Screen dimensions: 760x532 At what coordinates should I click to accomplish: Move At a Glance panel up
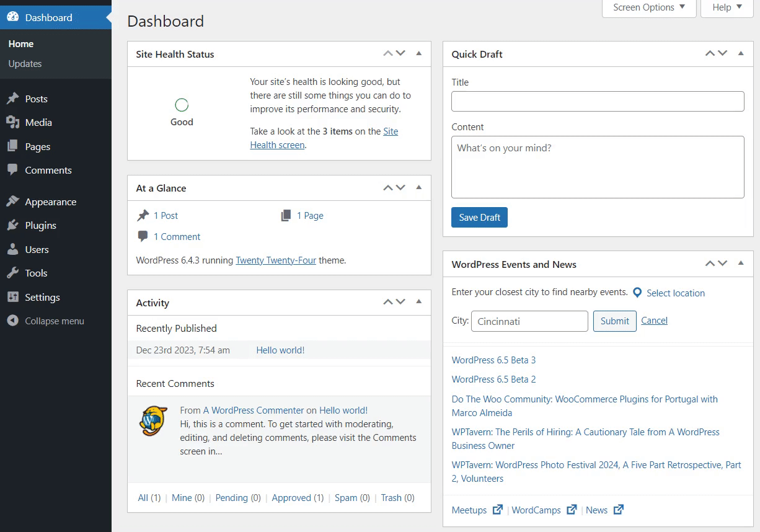[x=388, y=188]
